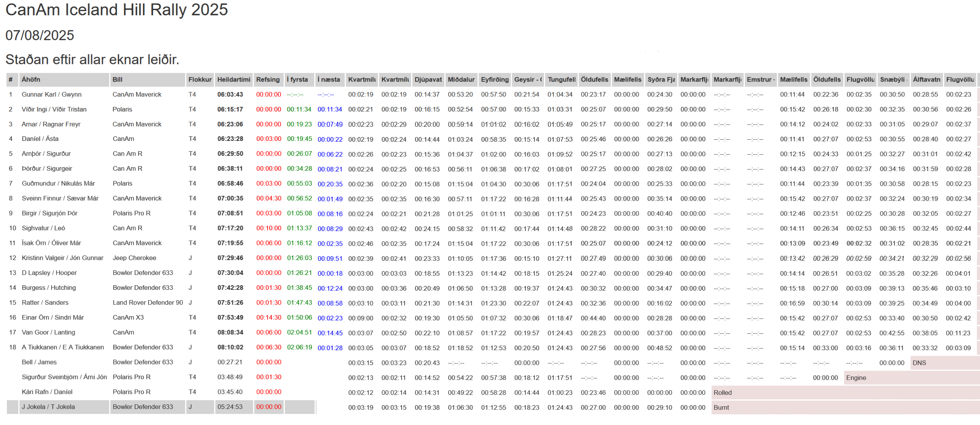The height and width of the screenshot is (425, 980).
Task: Click the Djúpavat stage column header
Action: 428,80
